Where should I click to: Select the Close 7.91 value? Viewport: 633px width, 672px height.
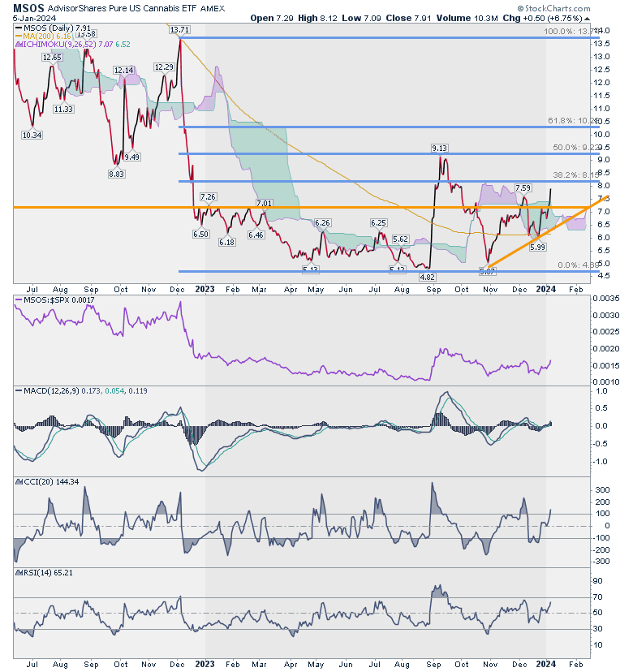pos(408,18)
